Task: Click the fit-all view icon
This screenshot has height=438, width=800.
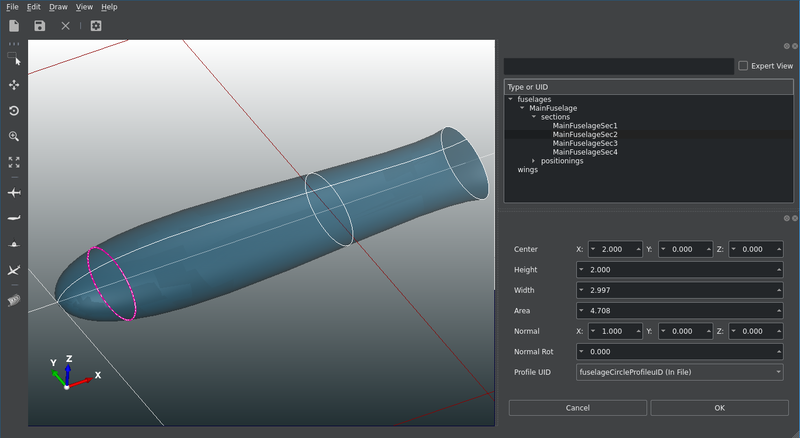Action: pos(14,161)
